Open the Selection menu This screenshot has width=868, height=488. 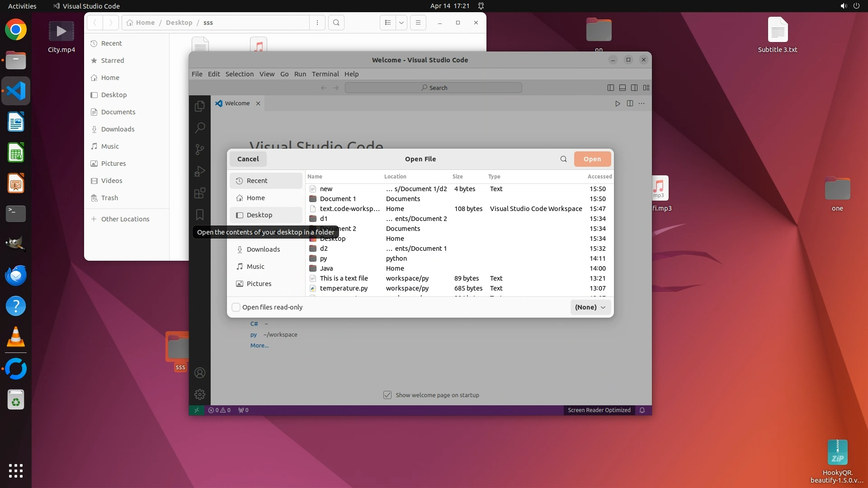click(x=239, y=74)
